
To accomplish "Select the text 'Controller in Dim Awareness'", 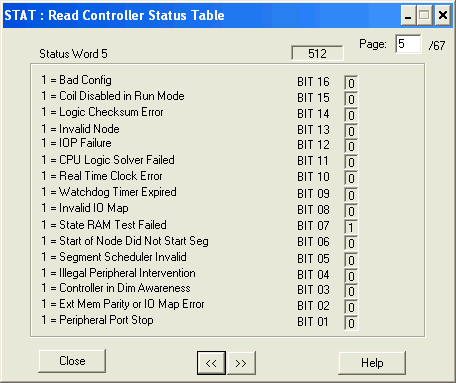I will tap(125, 288).
